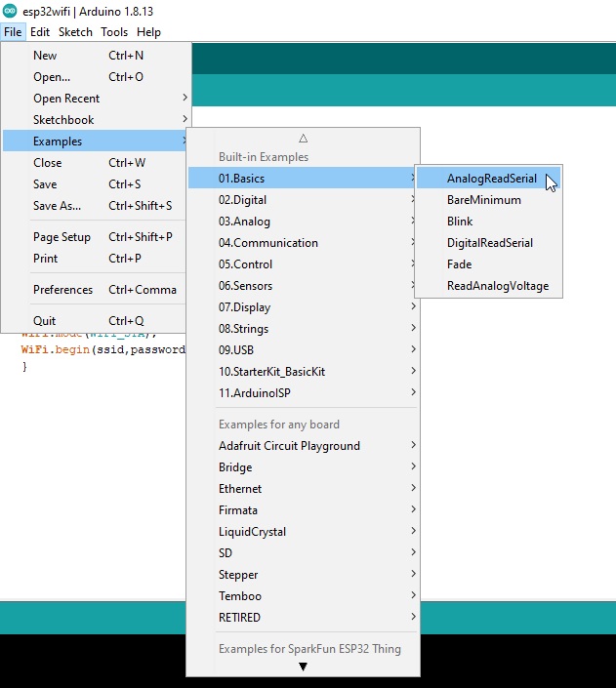This screenshot has height=688, width=616.
Task: Open the Fade example sketch
Action: [489, 264]
